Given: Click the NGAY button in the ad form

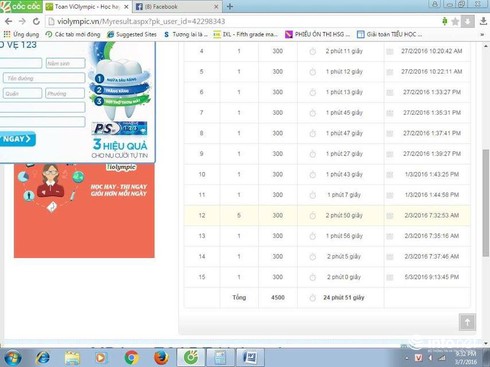Looking at the screenshot, I should tap(17, 139).
